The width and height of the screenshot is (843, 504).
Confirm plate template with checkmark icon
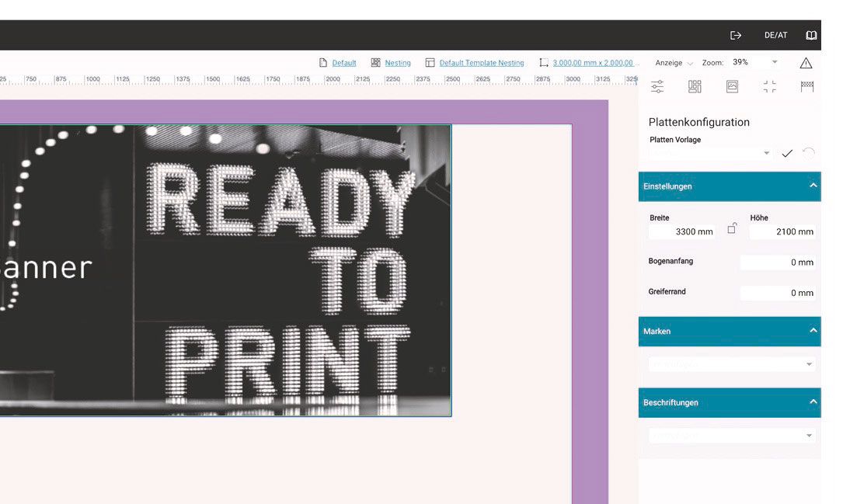pos(787,154)
